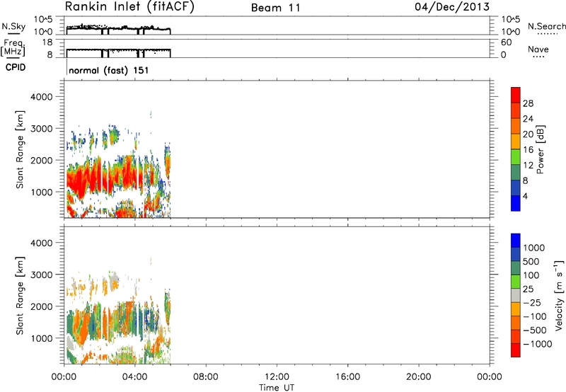Click the '60' Nave axis tick label
The width and height of the screenshot is (566, 392).
click(506, 42)
